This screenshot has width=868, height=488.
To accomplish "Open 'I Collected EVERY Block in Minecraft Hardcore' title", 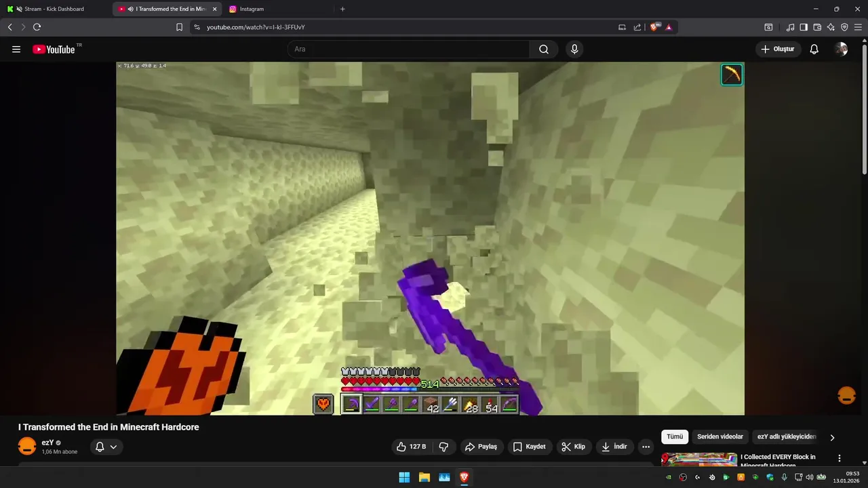I will tap(778, 461).
